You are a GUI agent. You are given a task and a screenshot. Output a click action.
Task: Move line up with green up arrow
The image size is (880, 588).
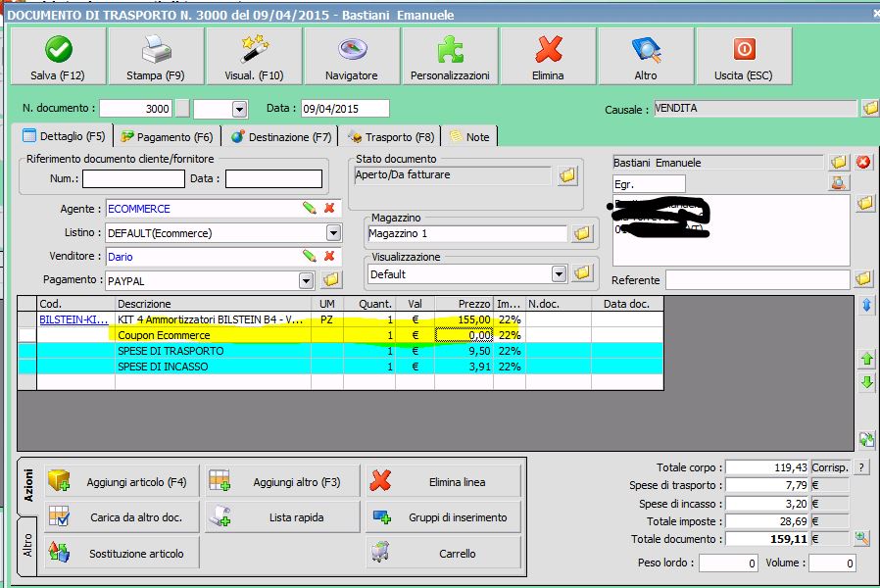click(866, 359)
